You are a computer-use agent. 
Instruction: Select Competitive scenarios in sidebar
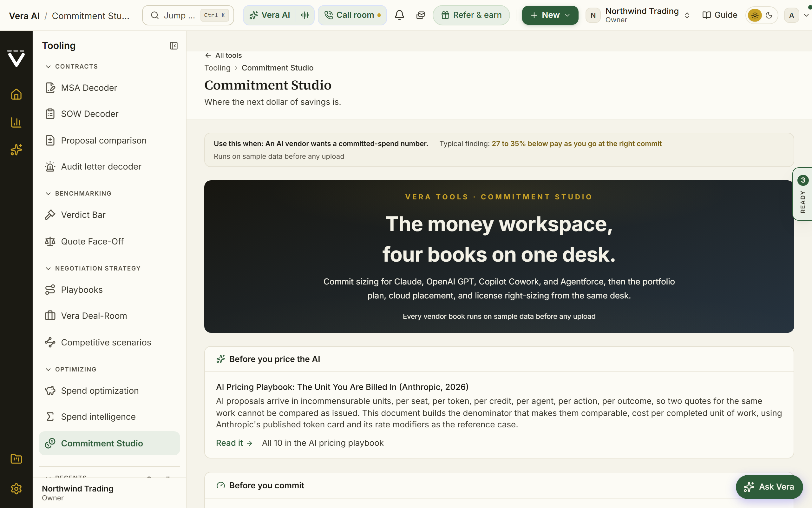pyautogui.click(x=109, y=342)
